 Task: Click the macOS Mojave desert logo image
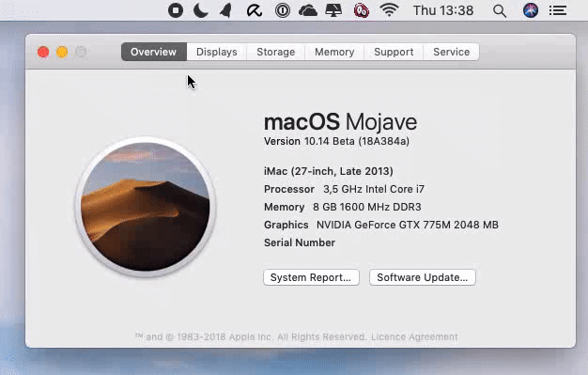click(x=146, y=207)
